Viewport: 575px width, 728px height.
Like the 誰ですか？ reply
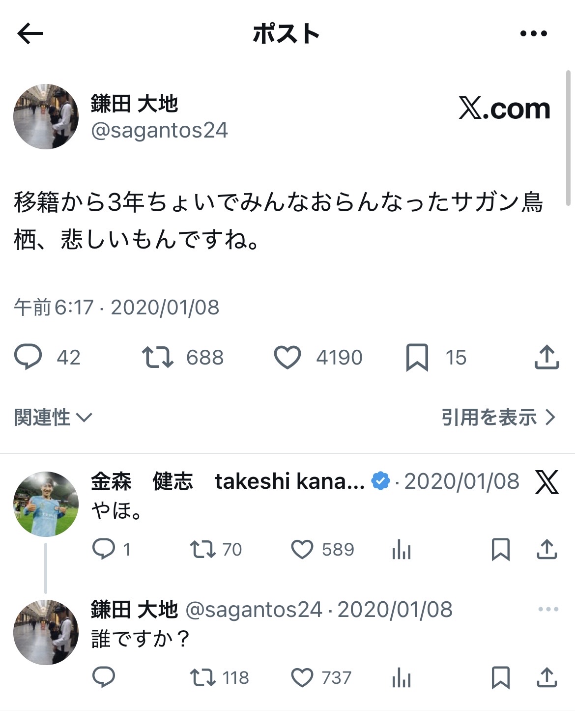(x=302, y=678)
